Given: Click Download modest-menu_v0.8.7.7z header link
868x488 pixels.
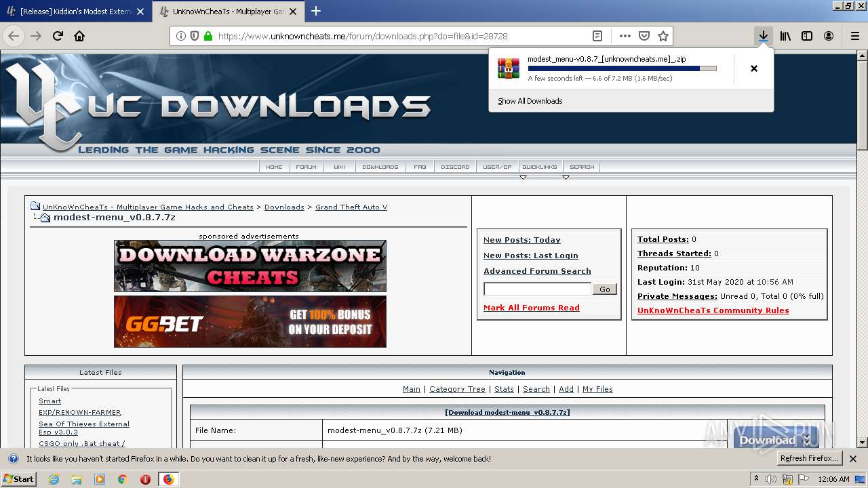Looking at the screenshot, I should [x=507, y=412].
